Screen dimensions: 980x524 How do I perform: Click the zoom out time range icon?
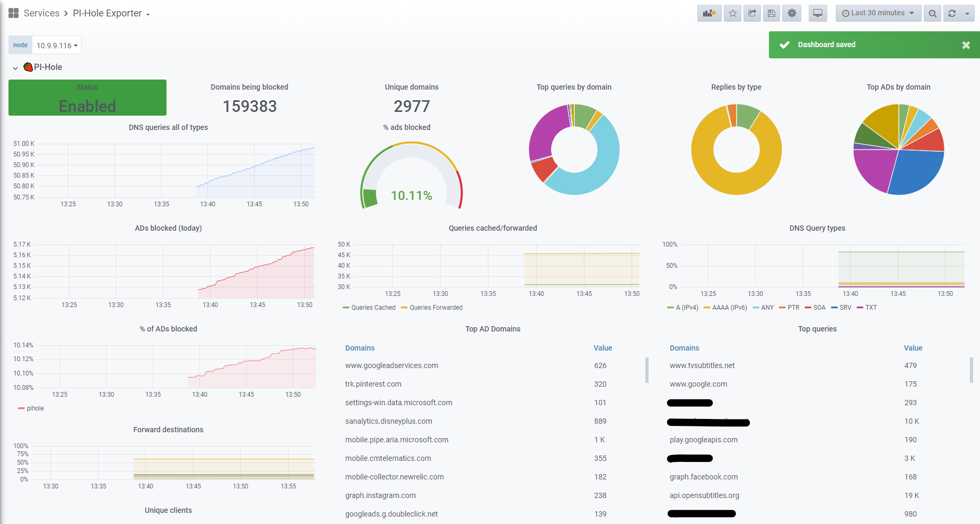point(932,13)
